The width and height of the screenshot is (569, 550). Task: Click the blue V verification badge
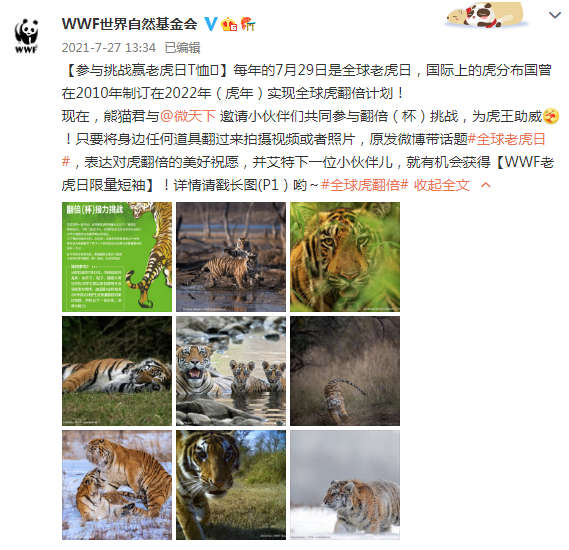click(x=210, y=24)
